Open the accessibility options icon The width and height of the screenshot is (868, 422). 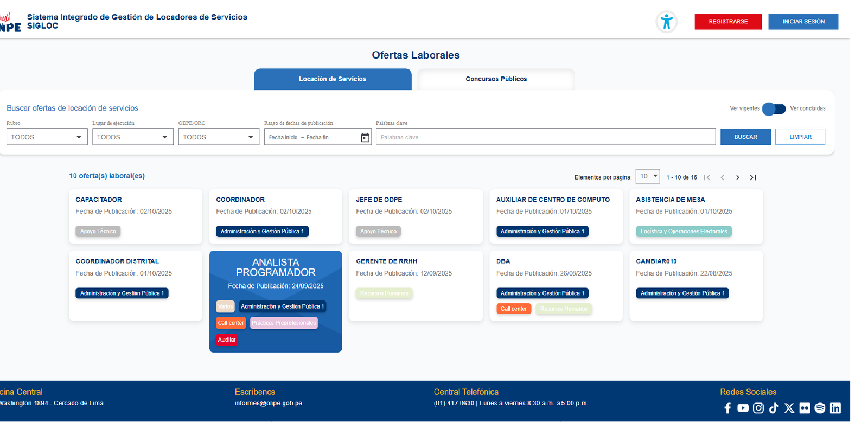(x=667, y=22)
